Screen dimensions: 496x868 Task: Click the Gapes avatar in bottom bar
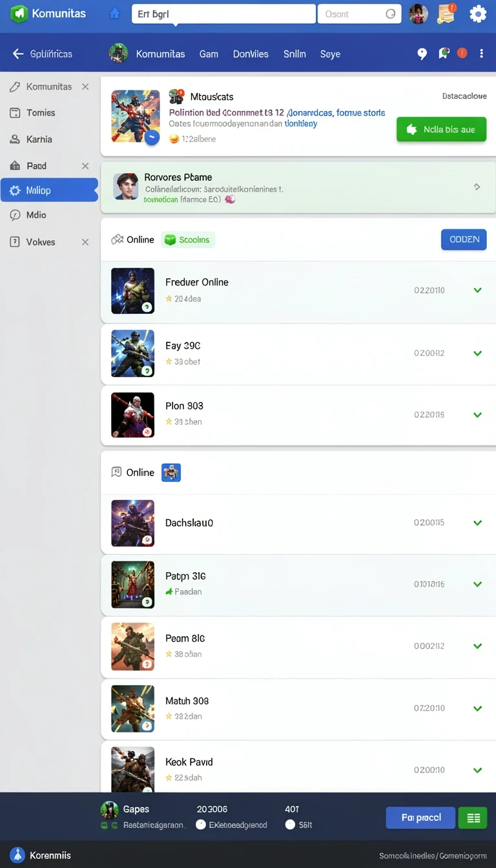pyautogui.click(x=109, y=810)
